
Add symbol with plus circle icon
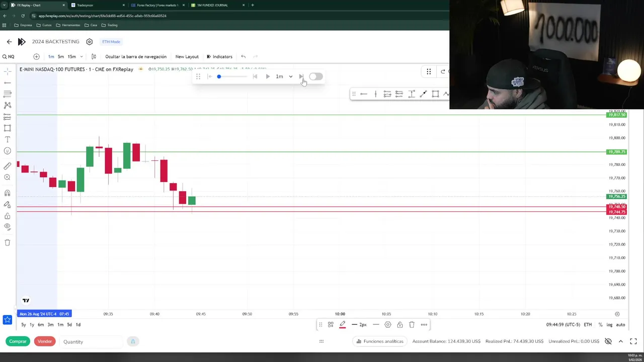36,56
